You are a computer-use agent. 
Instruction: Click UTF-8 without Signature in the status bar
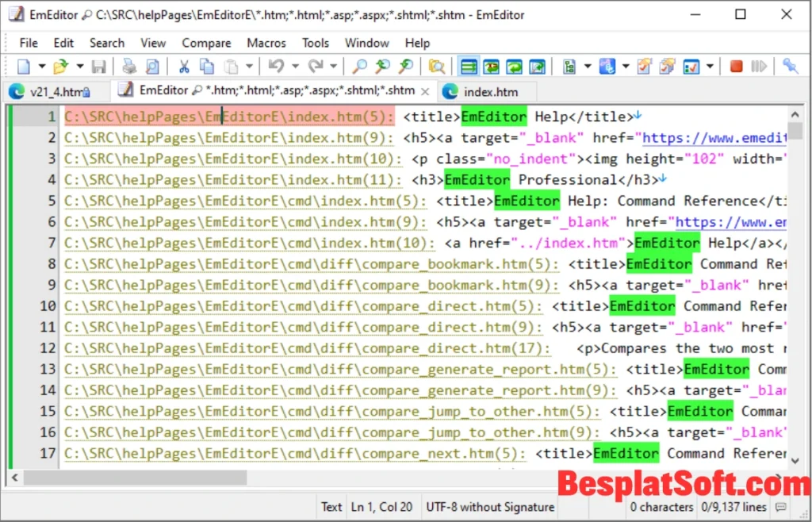[489, 507]
